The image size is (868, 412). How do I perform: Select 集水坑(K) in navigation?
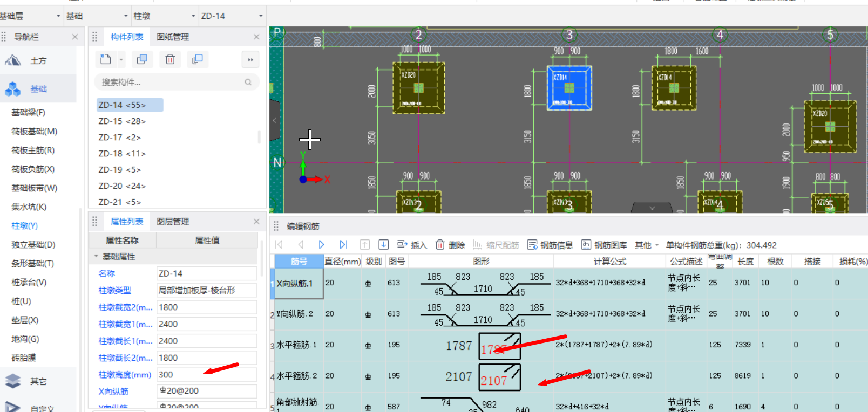click(29, 207)
